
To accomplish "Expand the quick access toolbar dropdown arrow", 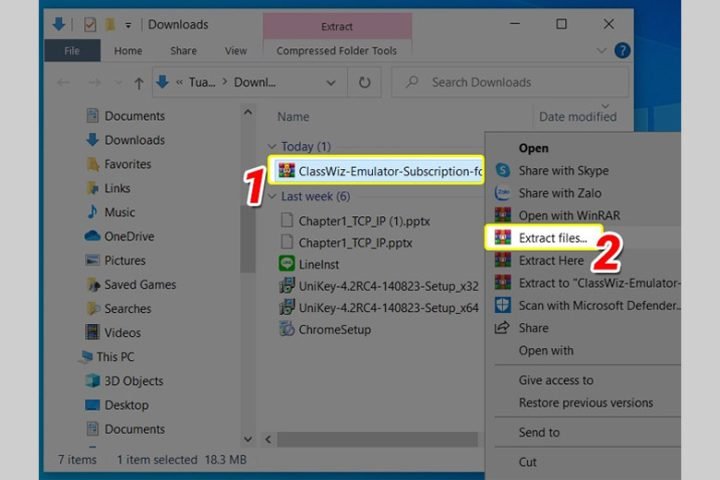I will [131, 24].
